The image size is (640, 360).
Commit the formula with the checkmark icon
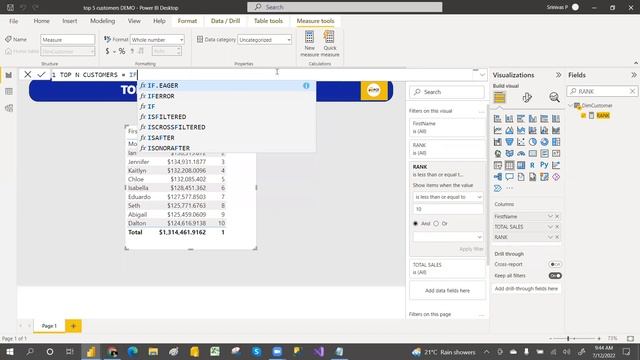click(x=41, y=74)
